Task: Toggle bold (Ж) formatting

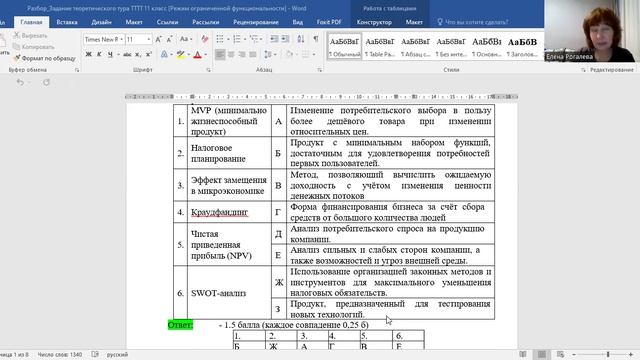Action: pyautogui.click(x=88, y=54)
